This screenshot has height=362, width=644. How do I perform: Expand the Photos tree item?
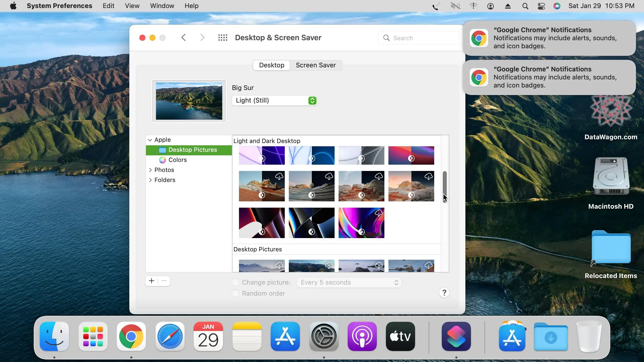(150, 170)
